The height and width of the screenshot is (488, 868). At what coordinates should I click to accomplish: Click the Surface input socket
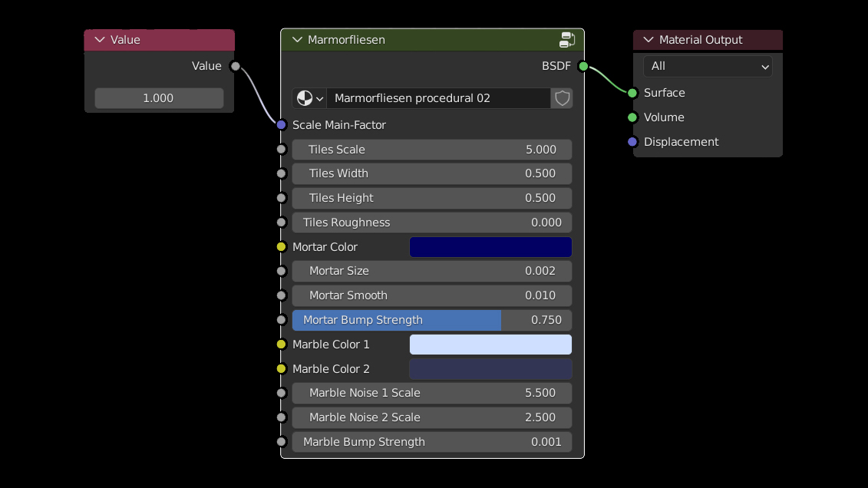632,93
